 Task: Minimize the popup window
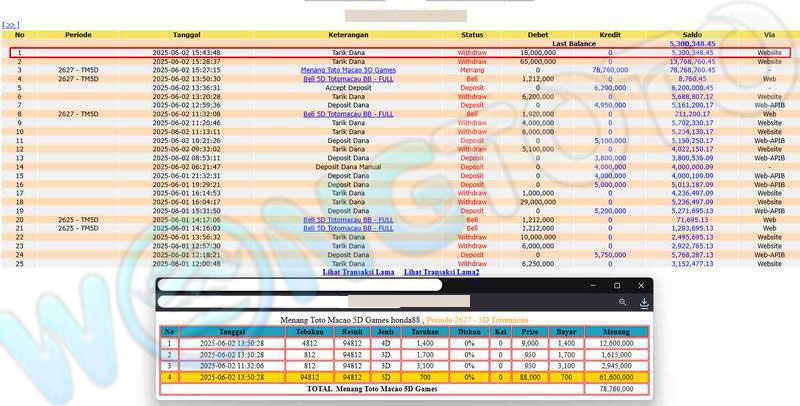tap(591, 286)
